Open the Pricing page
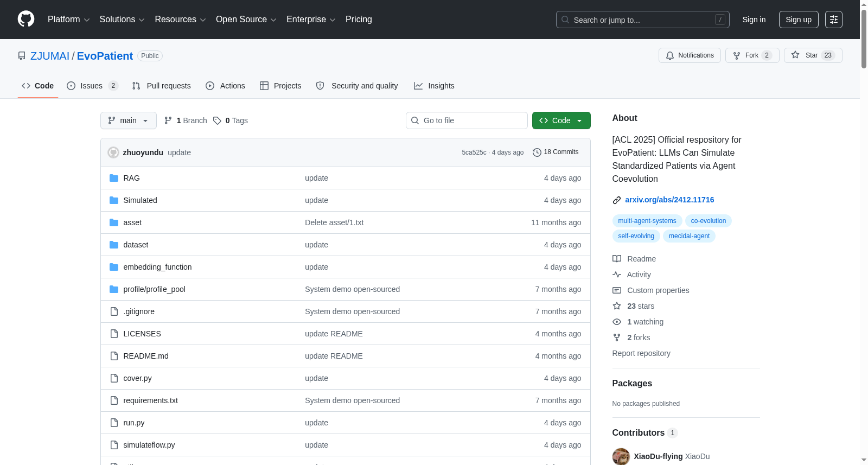The height and width of the screenshot is (465, 868). pos(359,20)
